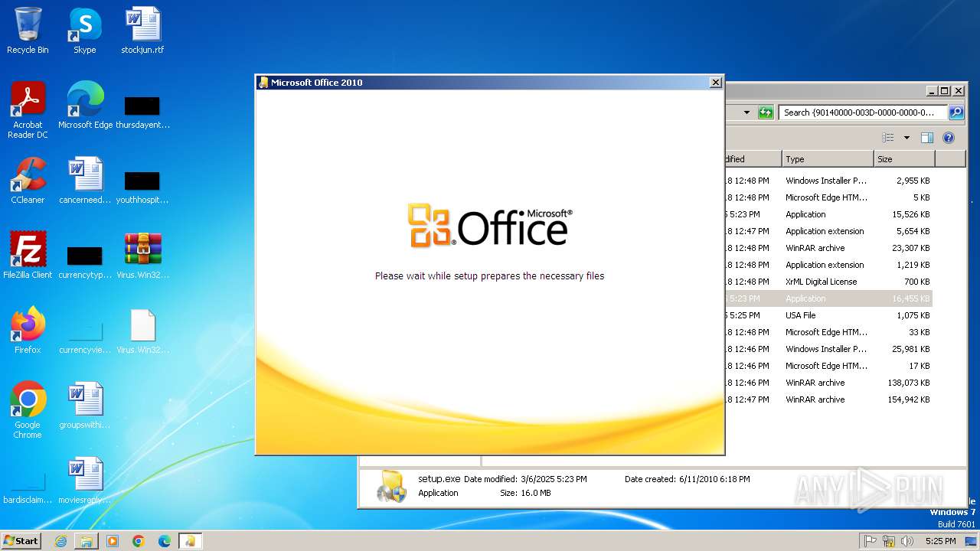This screenshot has height=551, width=980.
Task: Click the setup.exe name in details pane
Action: tap(439, 479)
